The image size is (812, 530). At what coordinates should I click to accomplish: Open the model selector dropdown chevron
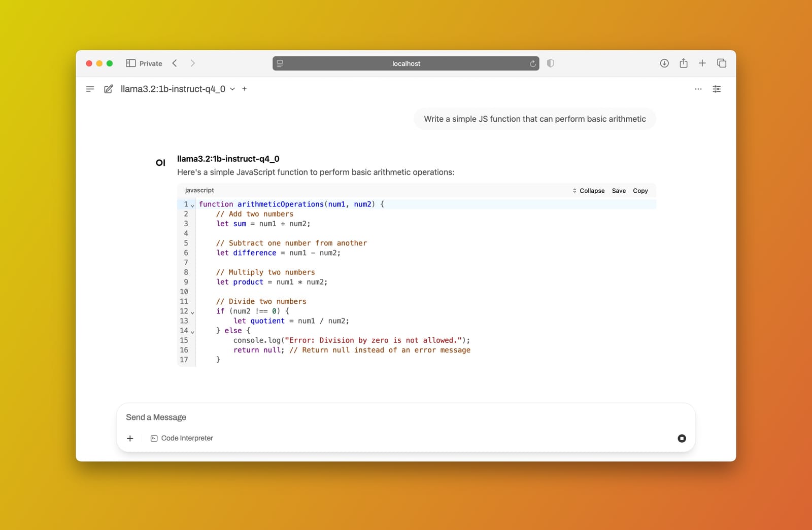[232, 89]
